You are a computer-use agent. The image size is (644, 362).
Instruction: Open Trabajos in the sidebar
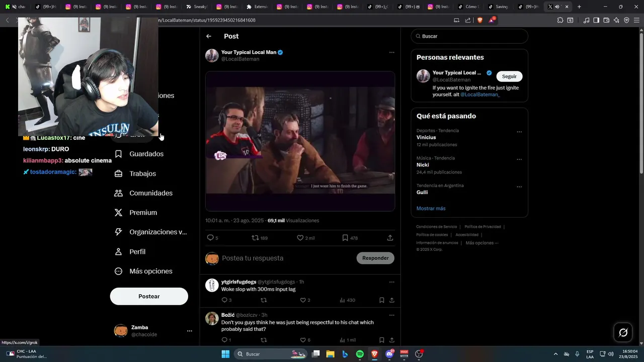[x=136, y=173]
